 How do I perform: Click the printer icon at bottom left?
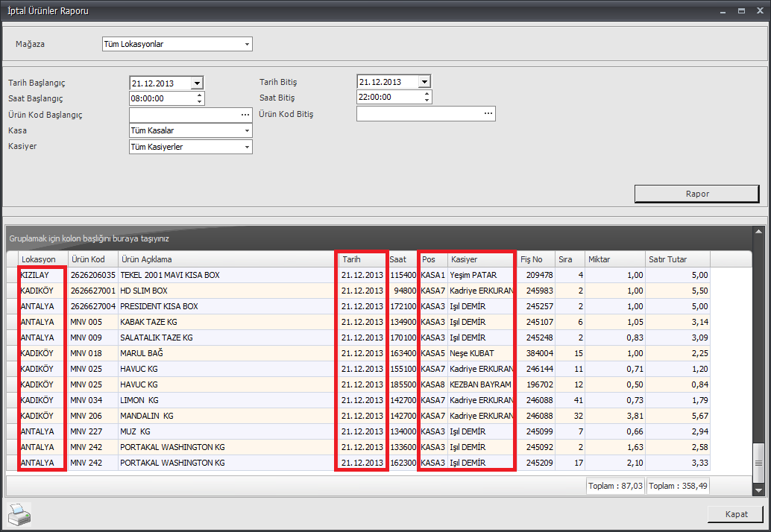(18, 514)
